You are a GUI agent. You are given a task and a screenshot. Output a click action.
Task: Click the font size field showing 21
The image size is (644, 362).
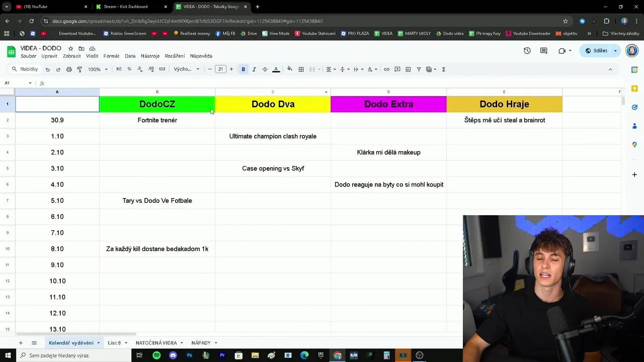tap(220, 69)
